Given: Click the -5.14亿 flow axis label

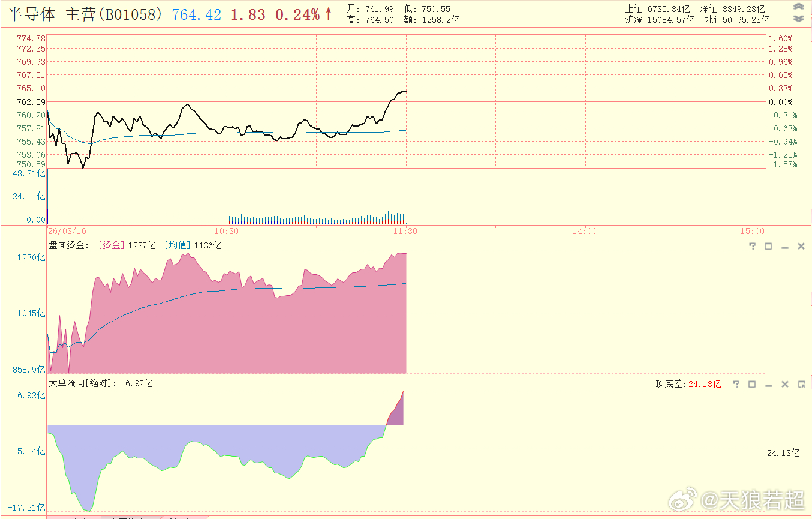Looking at the screenshot, I should pos(29,451).
